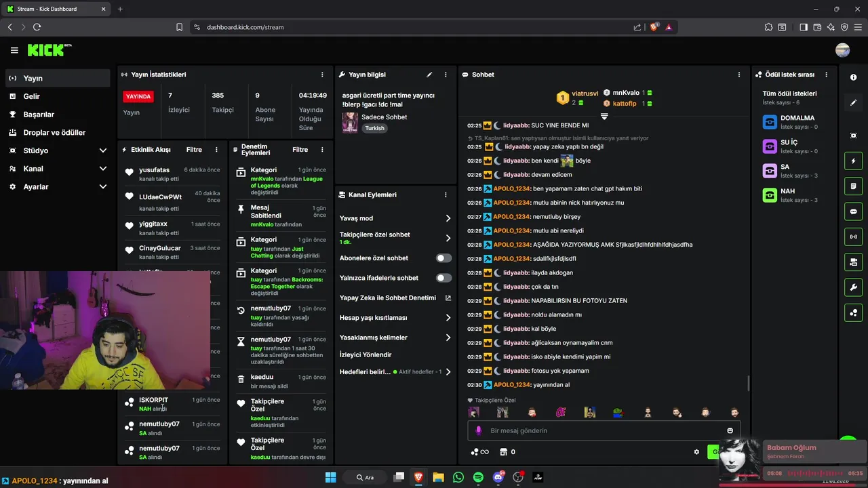This screenshot has width=868, height=488.
Task: Click the lightning bolt widget icon
Action: click(x=853, y=161)
